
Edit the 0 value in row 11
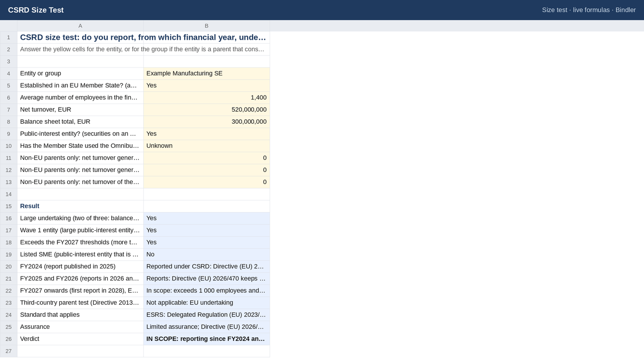point(207,158)
